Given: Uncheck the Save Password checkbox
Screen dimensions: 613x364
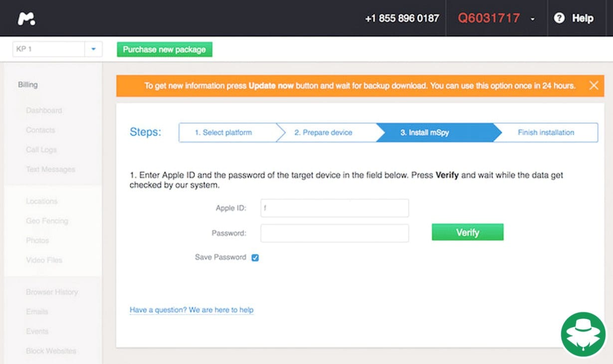Looking at the screenshot, I should tap(255, 258).
